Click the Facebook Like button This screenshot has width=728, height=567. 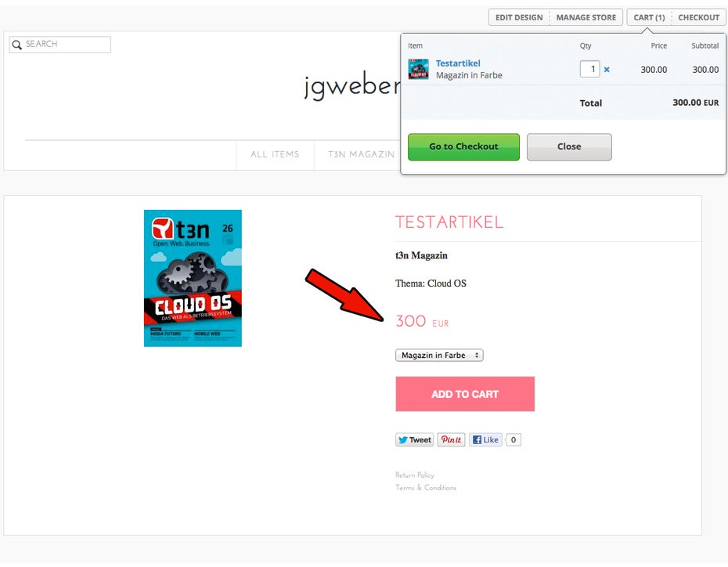[x=485, y=440]
